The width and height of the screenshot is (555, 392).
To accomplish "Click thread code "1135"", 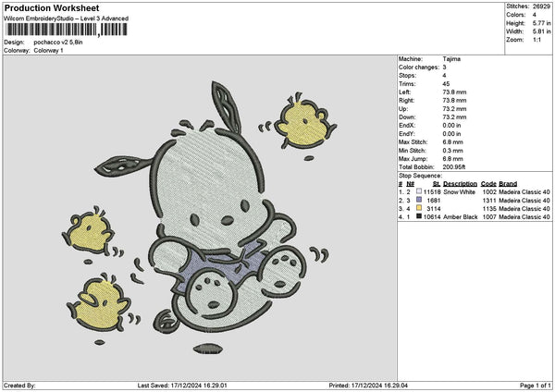I will coord(489,209).
